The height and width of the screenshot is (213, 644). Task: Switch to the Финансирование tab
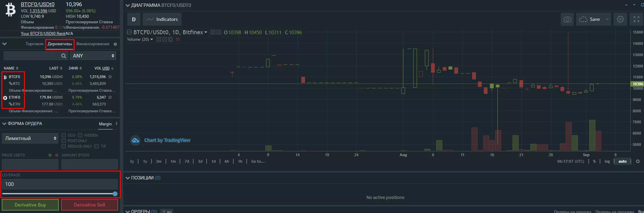pyautogui.click(x=92, y=44)
